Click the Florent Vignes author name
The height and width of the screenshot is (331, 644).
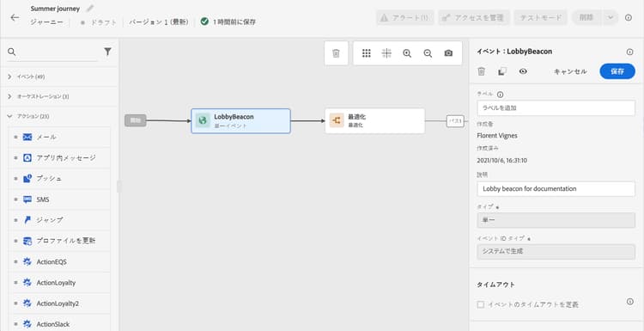[x=497, y=135]
